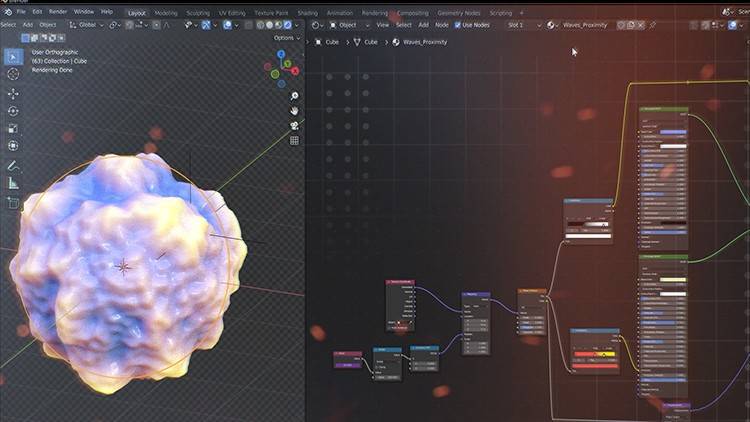
Task: Uncheck the Use Nodes checkbox
Action: pos(458,24)
